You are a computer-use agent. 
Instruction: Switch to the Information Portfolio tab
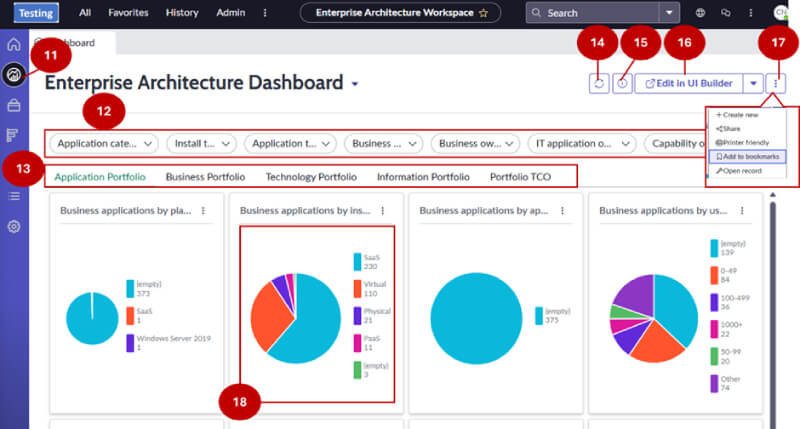(x=423, y=177)
